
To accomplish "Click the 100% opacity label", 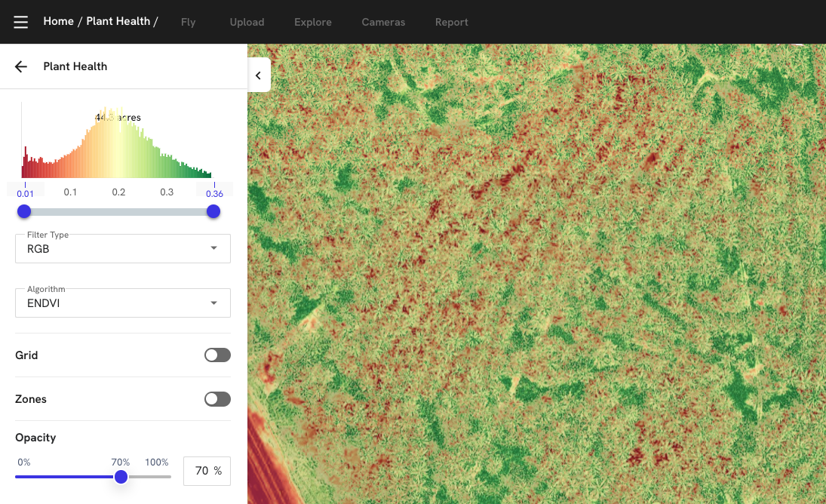I will (x=157, y=462).
